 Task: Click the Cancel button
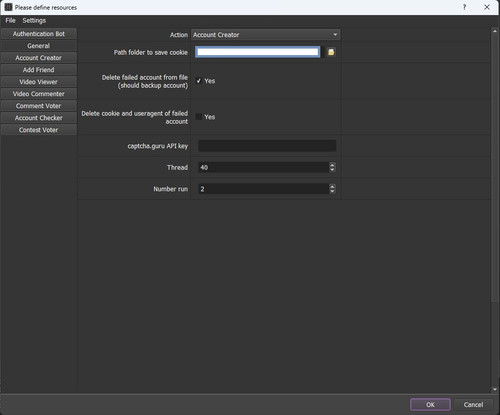473,405
